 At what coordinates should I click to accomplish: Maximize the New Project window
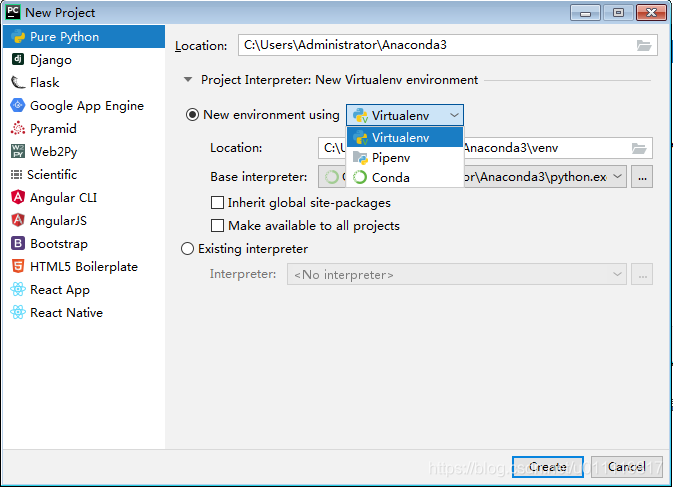tap(618, 12)
